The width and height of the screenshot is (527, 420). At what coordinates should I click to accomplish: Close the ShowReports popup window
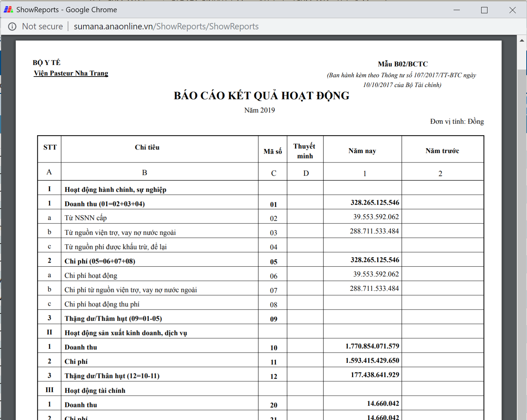[512, 10]
